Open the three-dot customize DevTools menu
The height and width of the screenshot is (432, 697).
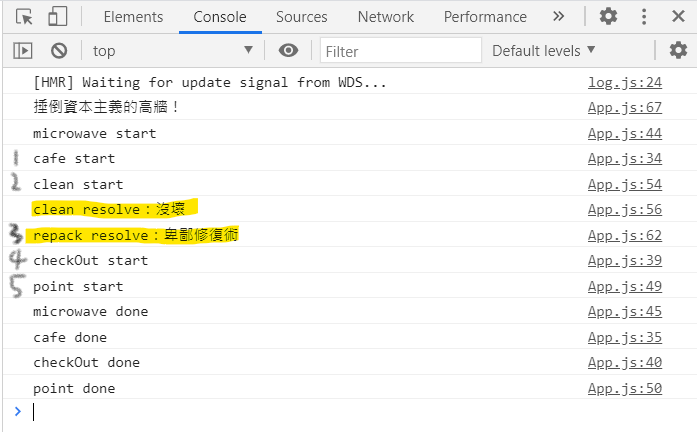(643, 17)
